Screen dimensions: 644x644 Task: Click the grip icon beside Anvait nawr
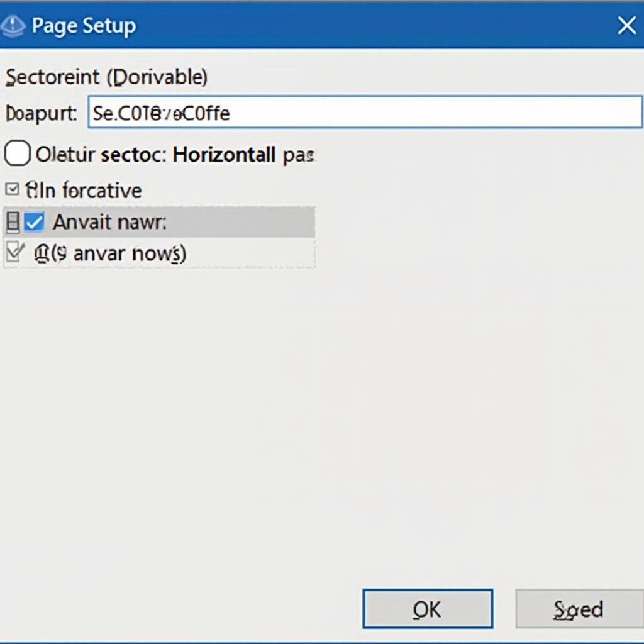coord(12,222)
